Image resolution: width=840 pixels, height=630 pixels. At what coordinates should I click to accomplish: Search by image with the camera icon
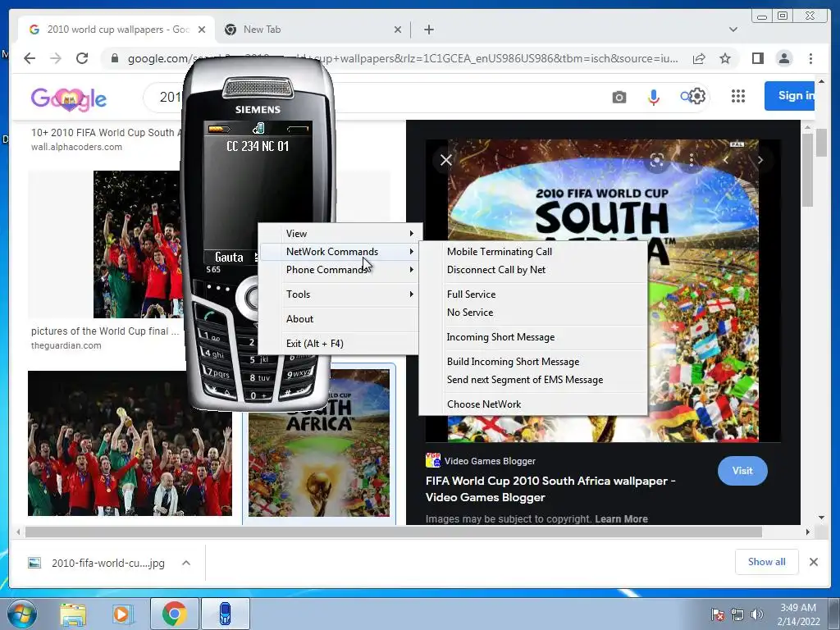click(x=619, y=97)
